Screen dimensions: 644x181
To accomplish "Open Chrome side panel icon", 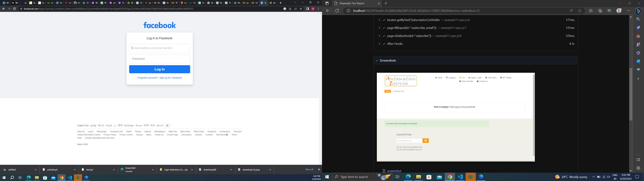I will (x=308, y=9).
